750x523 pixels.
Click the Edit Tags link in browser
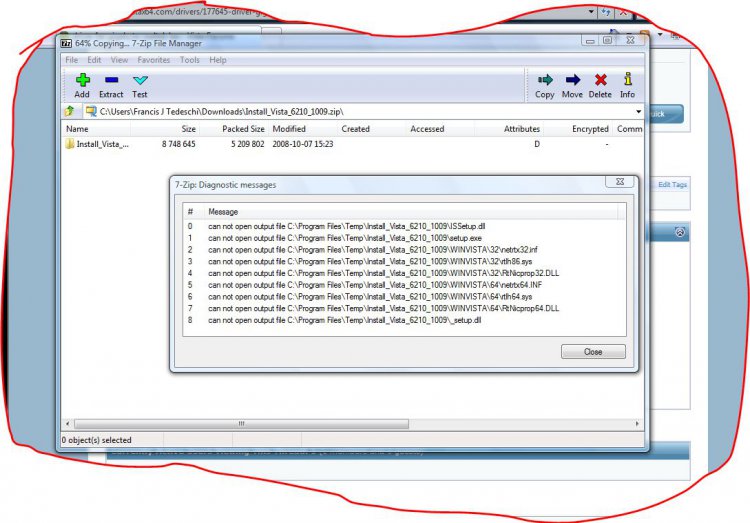[673, 184]
